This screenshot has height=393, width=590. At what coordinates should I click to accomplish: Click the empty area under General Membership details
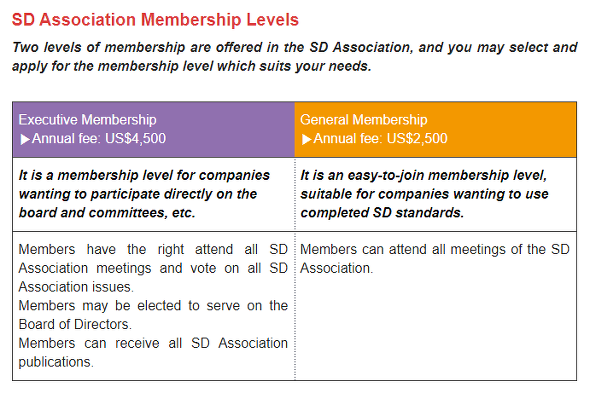point(435,328)
